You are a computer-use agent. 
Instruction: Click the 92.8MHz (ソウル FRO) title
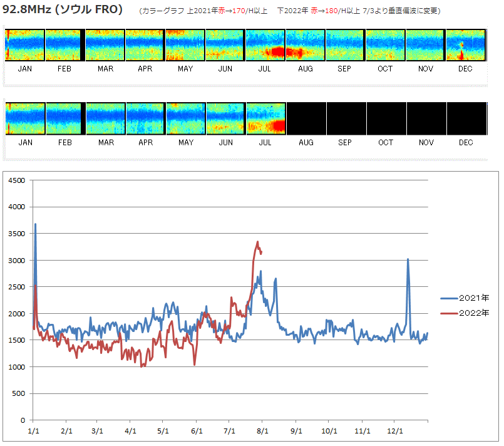point(63,11)
